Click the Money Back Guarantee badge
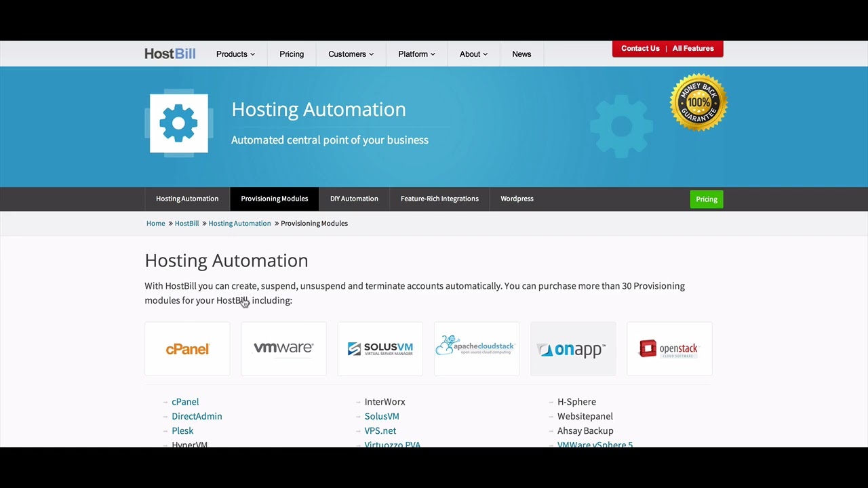Image resolution: width=868 pixels, height=488 pixels. pyautogui.click(x=698, y=102)
